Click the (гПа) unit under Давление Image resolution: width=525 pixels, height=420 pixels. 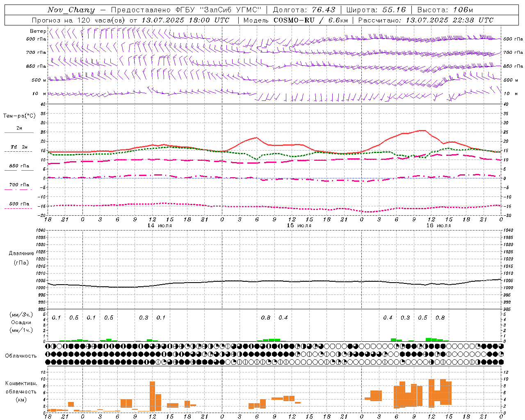pos(21,262)
